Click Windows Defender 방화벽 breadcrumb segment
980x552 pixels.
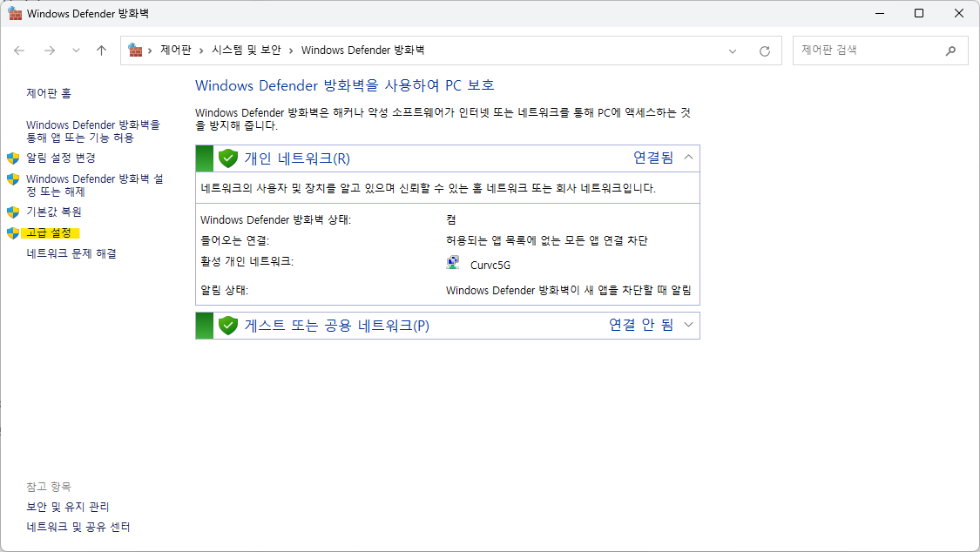point(362,50)
